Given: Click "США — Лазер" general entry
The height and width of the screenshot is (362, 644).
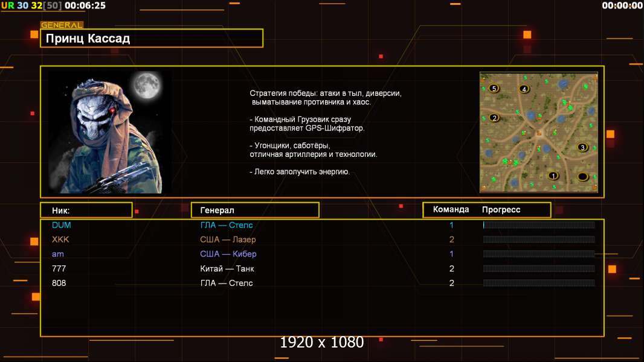Looking at the screenshot, I should (x=228, y=240).
